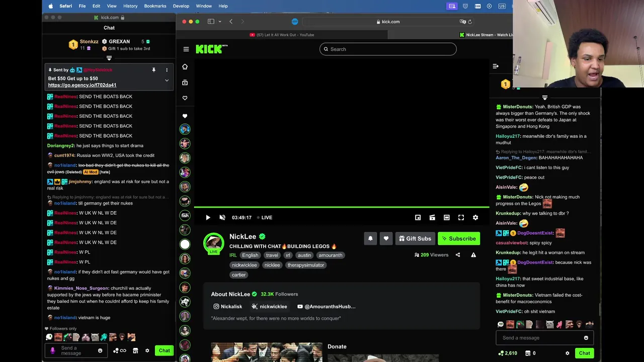
Task: Enable mini player mode on video
Action: click(x=418, y=218)
